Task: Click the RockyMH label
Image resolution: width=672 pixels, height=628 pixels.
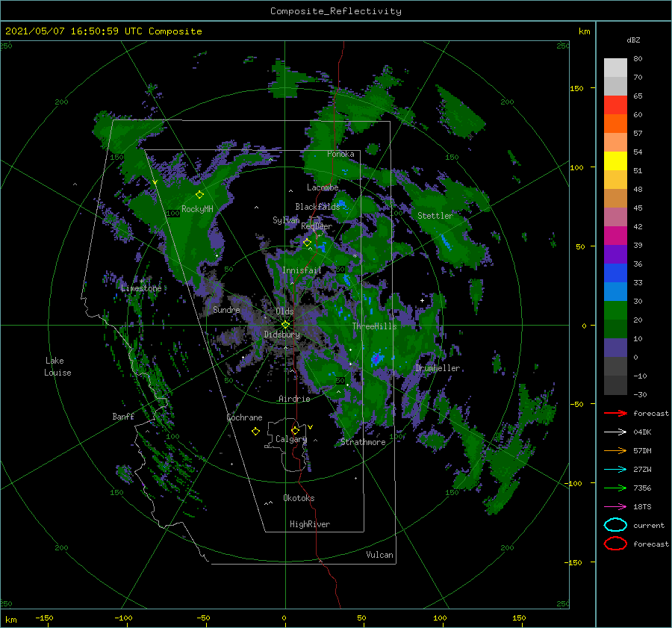Action: (x=198, y=209)
